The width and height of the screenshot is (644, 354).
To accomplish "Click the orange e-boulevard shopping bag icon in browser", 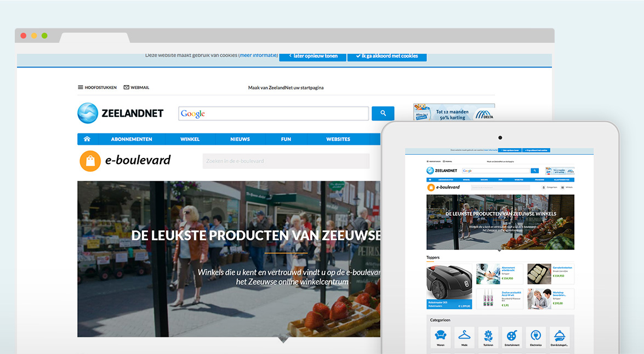I will pos(90,161).
